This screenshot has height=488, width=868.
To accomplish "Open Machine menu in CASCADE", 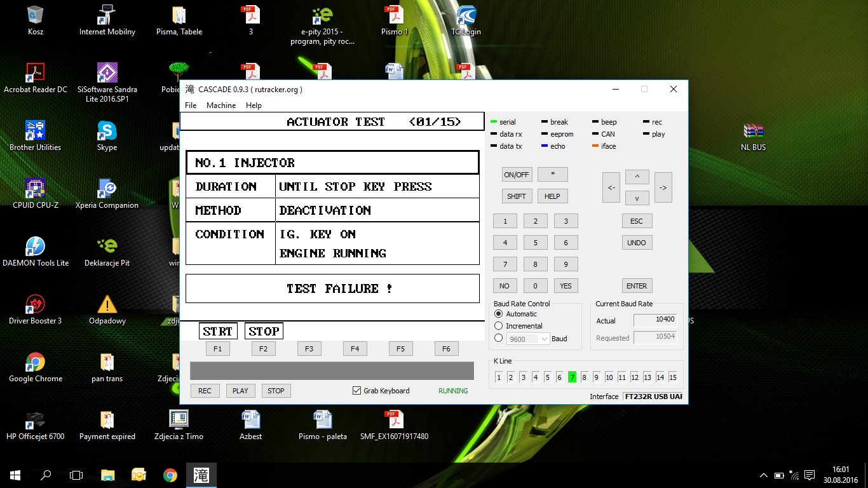I will tap(221, 105).
